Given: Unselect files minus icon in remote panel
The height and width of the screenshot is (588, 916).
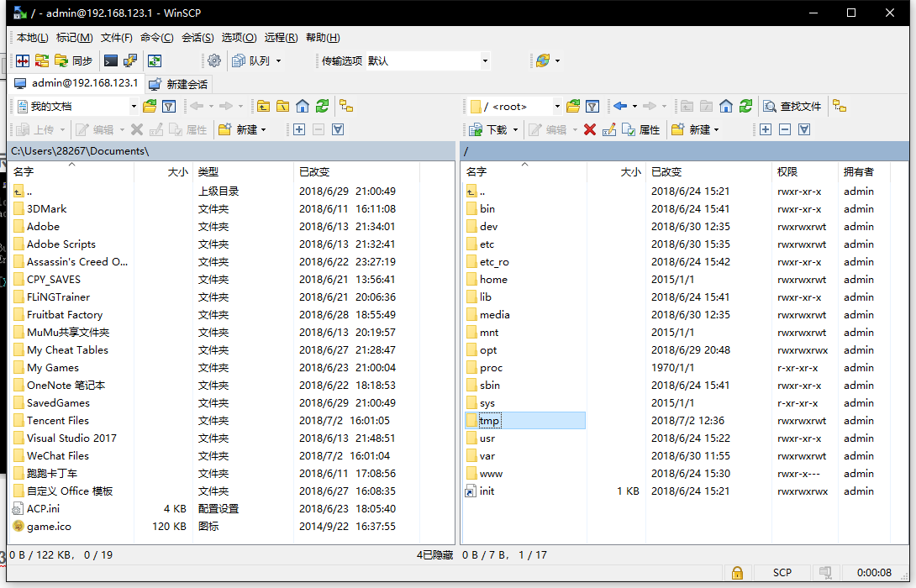Looking at the screenshot, I should point(785,129).
